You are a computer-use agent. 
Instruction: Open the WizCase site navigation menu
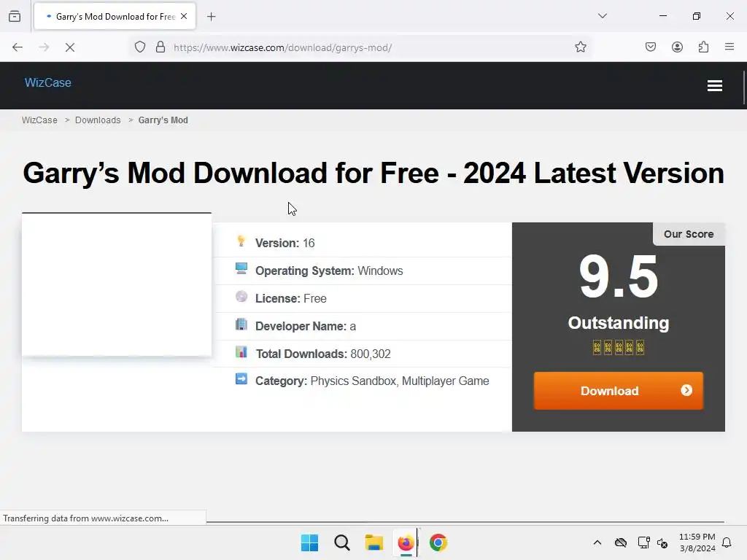click(715, 86)
